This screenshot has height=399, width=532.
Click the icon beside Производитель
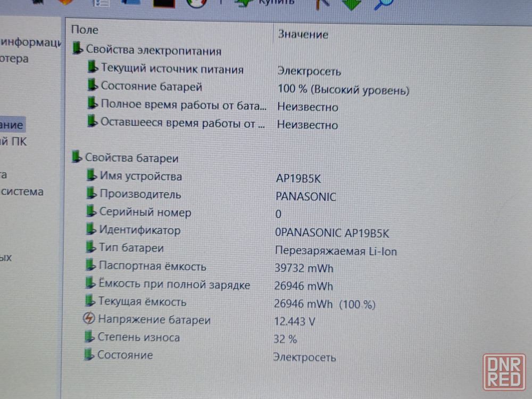[x=92, y=194]
